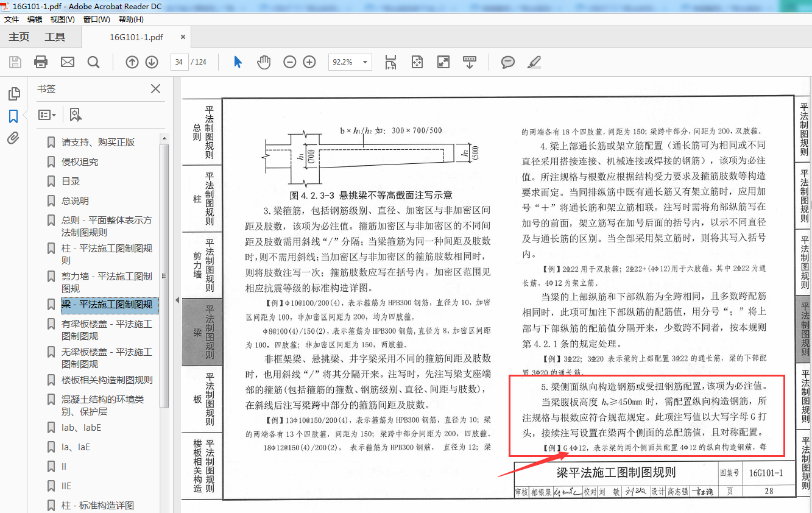Image resolution: width=812 pixels, height=513 pixels.
Task: Zoom in with plus icon
Action: point(309,62)
